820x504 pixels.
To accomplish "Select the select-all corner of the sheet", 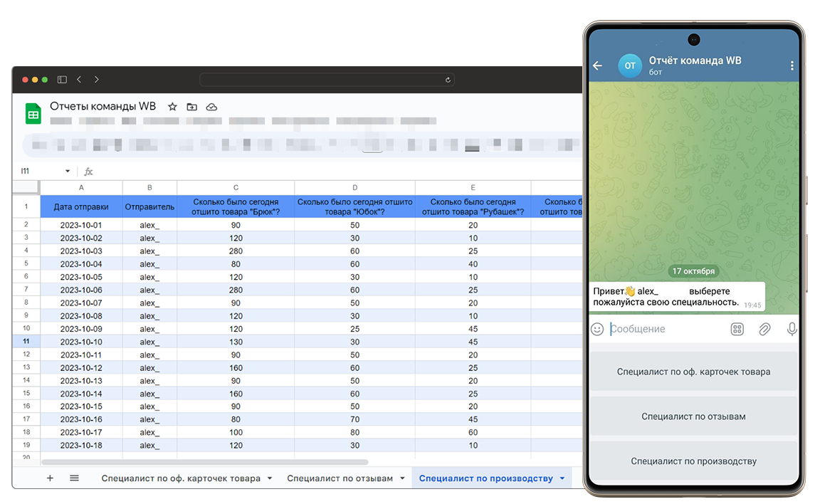I will click(26, 187).
